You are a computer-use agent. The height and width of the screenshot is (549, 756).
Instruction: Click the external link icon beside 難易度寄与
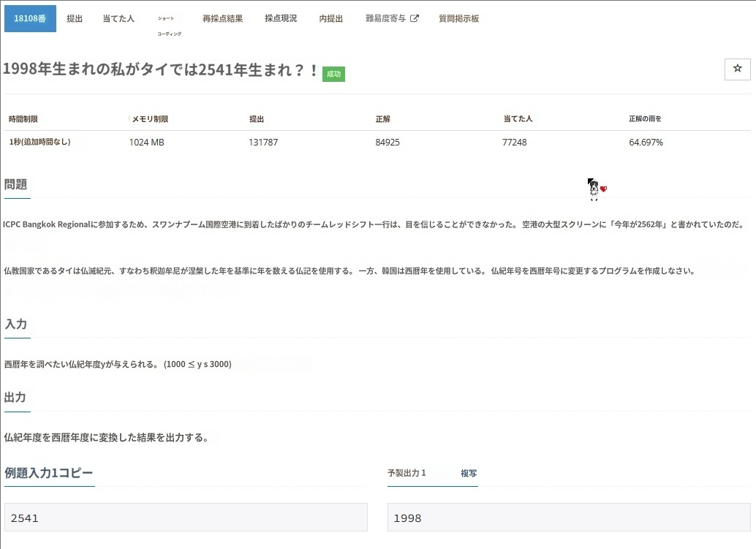coord(415,19)
